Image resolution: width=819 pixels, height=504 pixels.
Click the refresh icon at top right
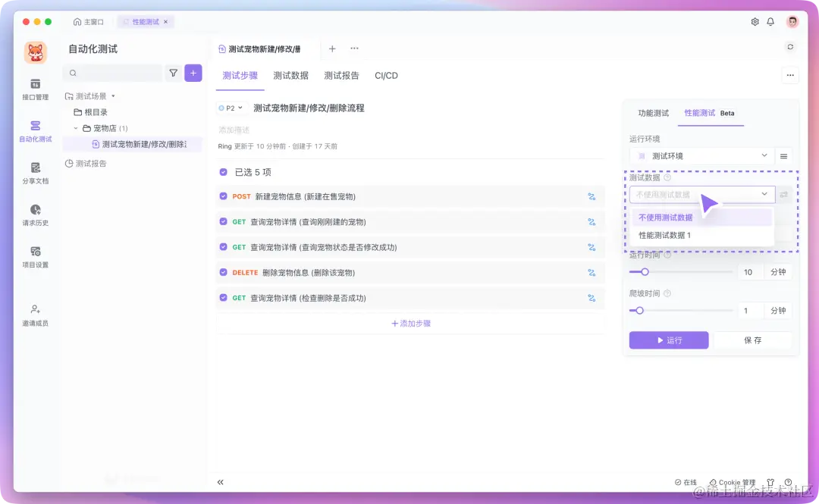[x=790, y=47]
